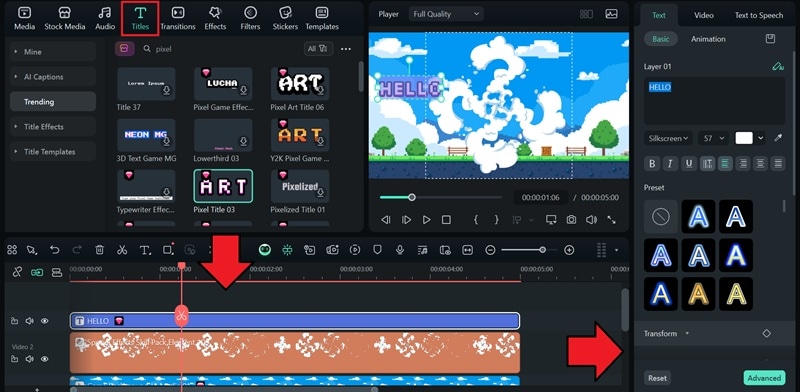Open the font size 57 dropdown

[x=713, y=138]
